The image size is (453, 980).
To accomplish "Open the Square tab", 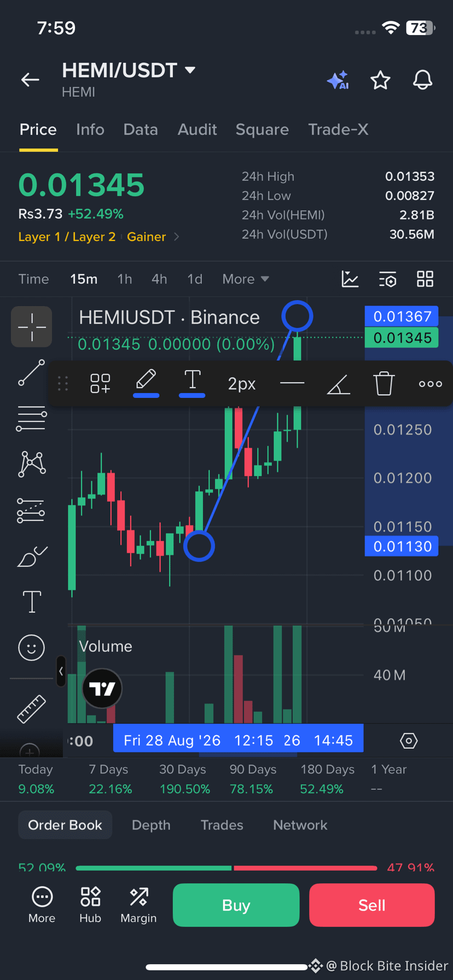I will (x=262, y=130).
